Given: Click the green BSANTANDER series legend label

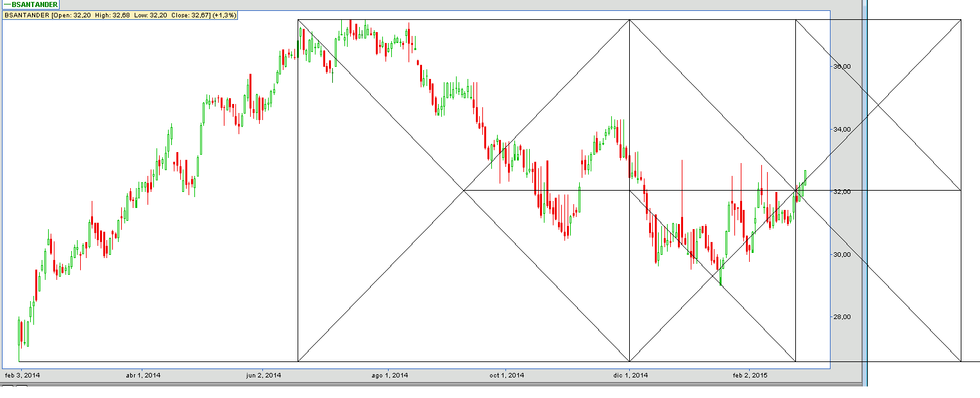Looking at the screenshot, I should (30, 4).
